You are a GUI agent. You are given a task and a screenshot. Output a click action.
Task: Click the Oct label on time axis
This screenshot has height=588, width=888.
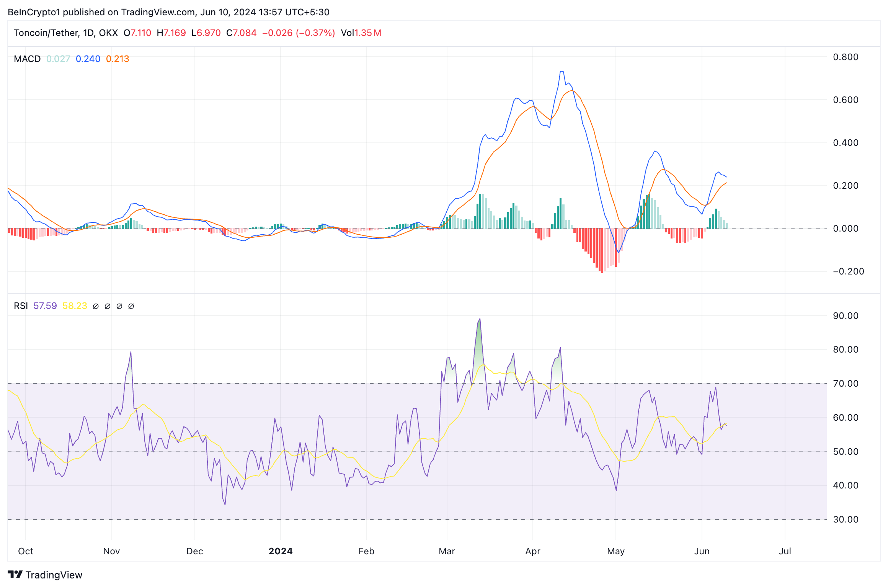tap(26, 551)
